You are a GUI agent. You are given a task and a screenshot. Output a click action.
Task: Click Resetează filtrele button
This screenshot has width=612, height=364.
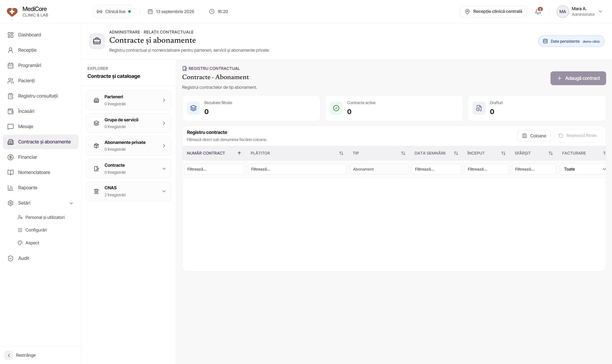coord(577,136)
